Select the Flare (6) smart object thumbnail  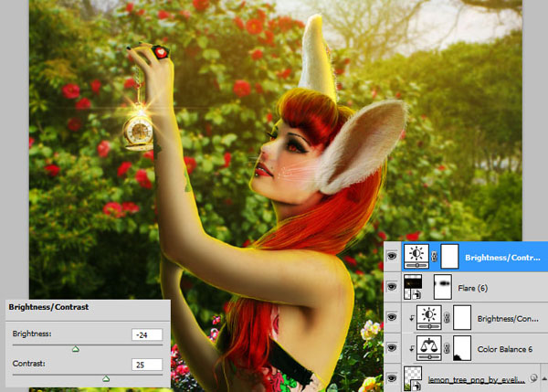tap(413, 287)
